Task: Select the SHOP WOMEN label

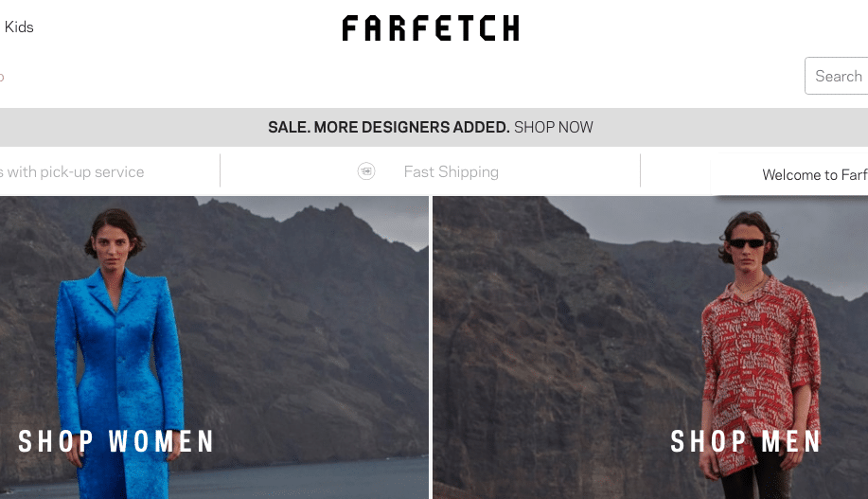Action: pos(115,441)
